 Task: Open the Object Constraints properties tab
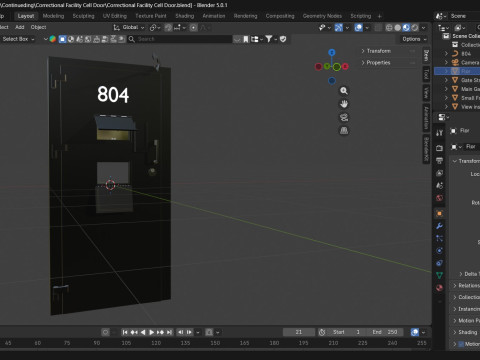pos(439,263)
